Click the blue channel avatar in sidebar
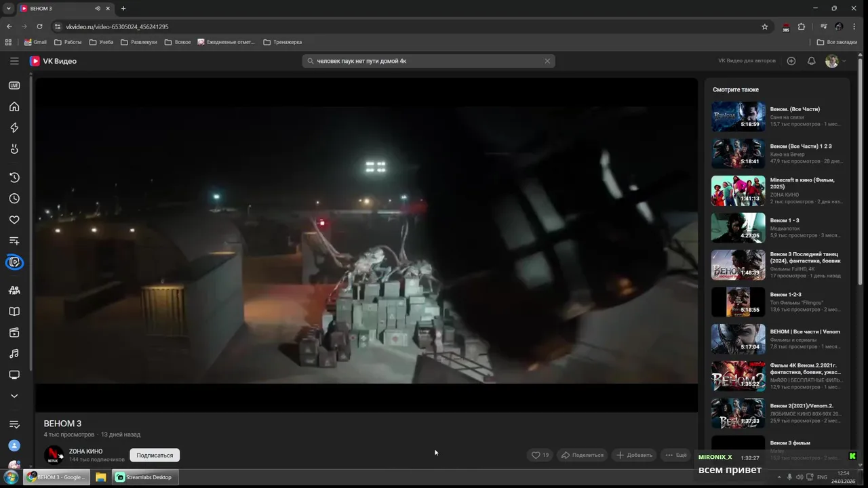Screen dimensions: 868x488 (x=14, y=445)
